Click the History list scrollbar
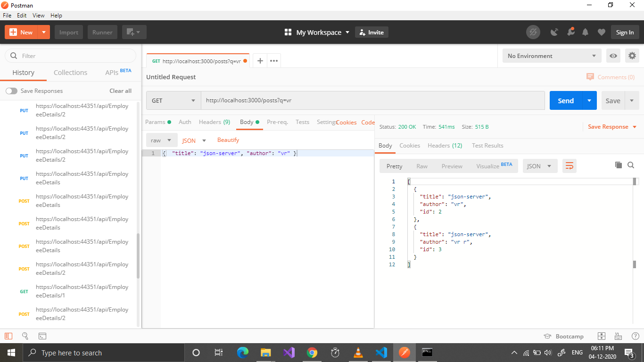The image size is (644, 362). click(x=138, y=255)
